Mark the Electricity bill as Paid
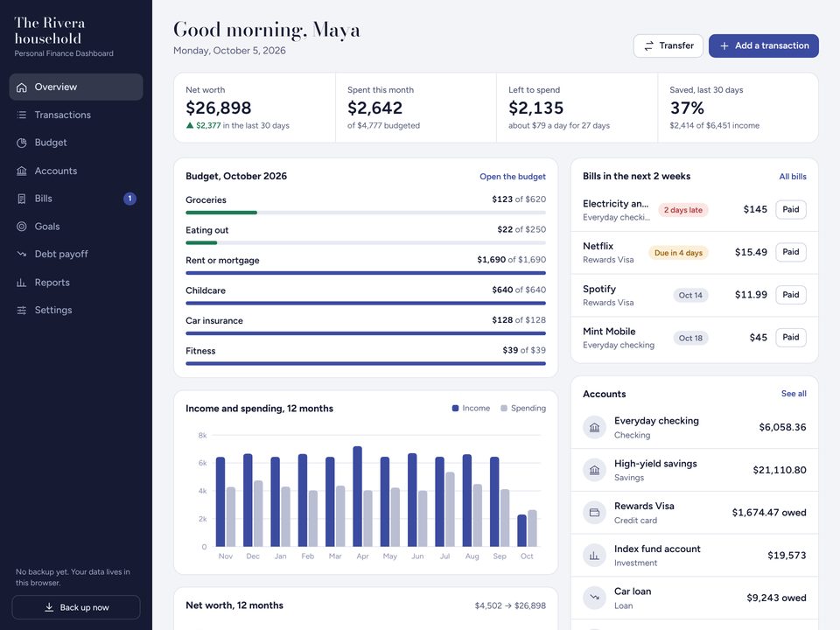This screenshot has width=840, height=630. [791, 209]
